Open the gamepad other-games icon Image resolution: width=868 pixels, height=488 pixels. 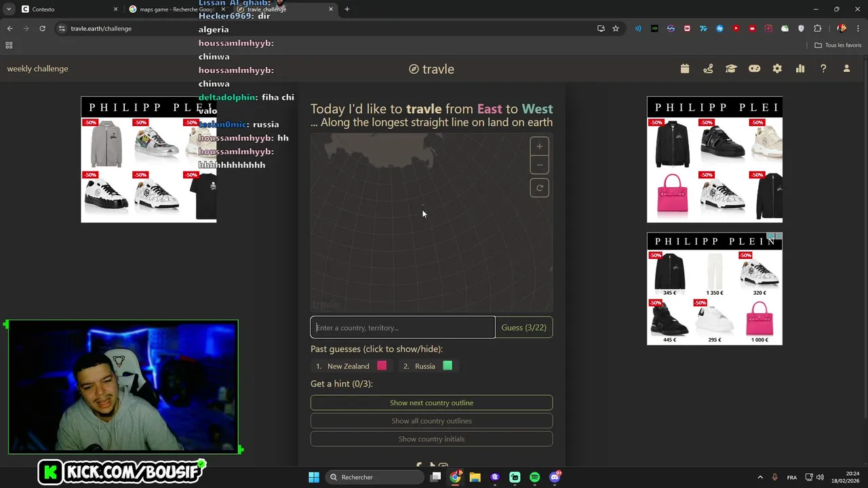(x=754, y=68)
